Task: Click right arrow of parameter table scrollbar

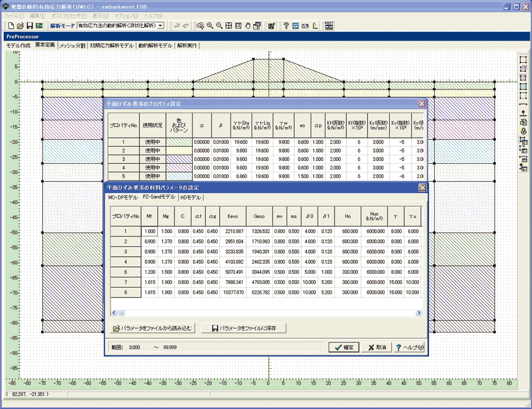Action: tap(419, 313)
